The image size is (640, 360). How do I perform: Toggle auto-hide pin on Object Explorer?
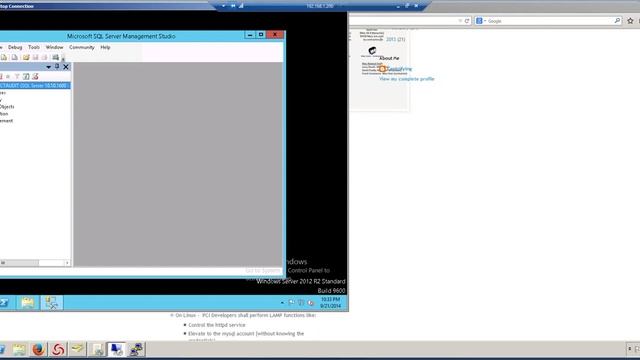point(57,67)
